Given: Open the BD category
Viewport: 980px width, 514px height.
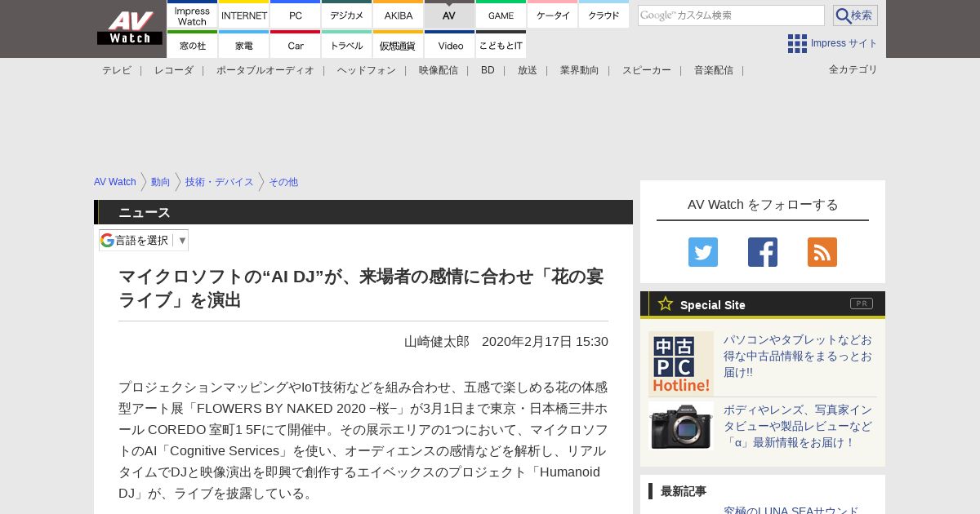Looking at the screenshot, I should (488, 70).
